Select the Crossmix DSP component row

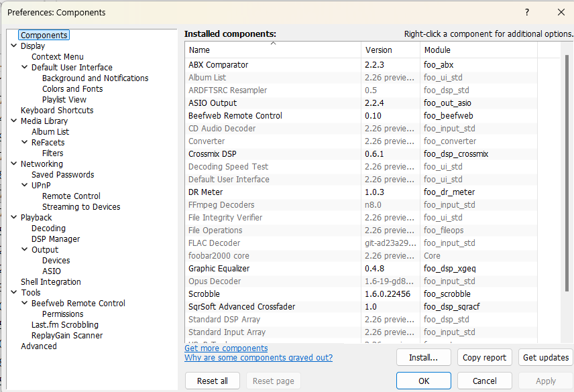click(361, 153)
